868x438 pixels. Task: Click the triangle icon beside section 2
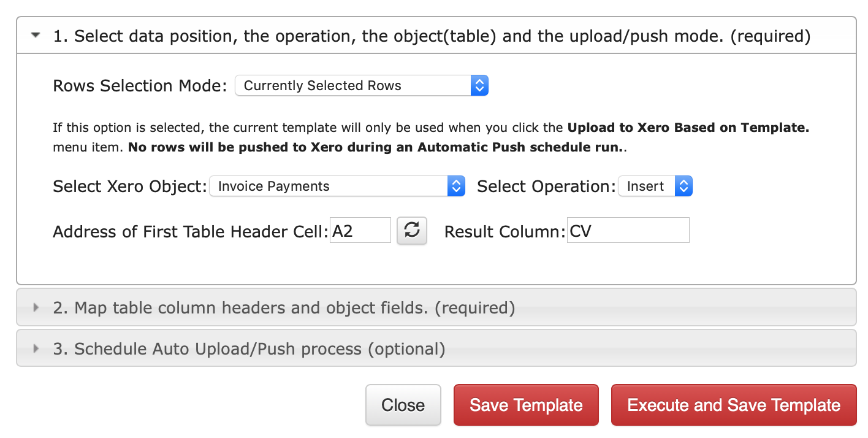[x=36, y=307]
